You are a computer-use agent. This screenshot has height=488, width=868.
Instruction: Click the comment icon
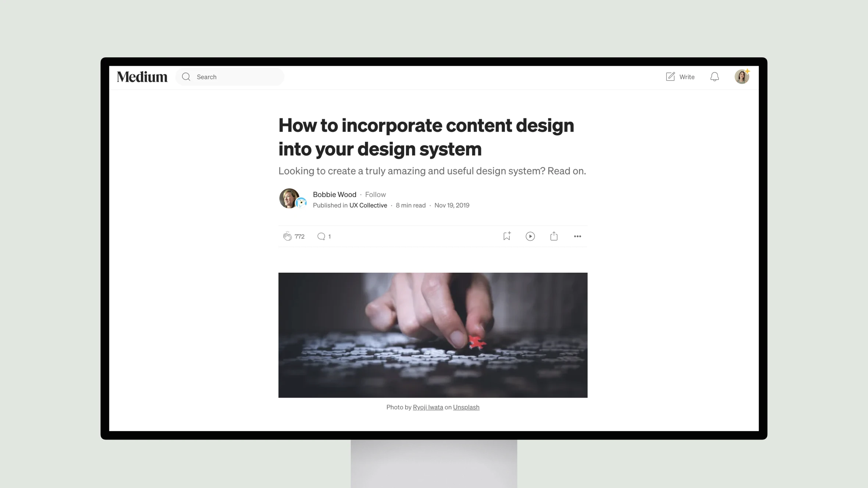[x=321, y=236]
